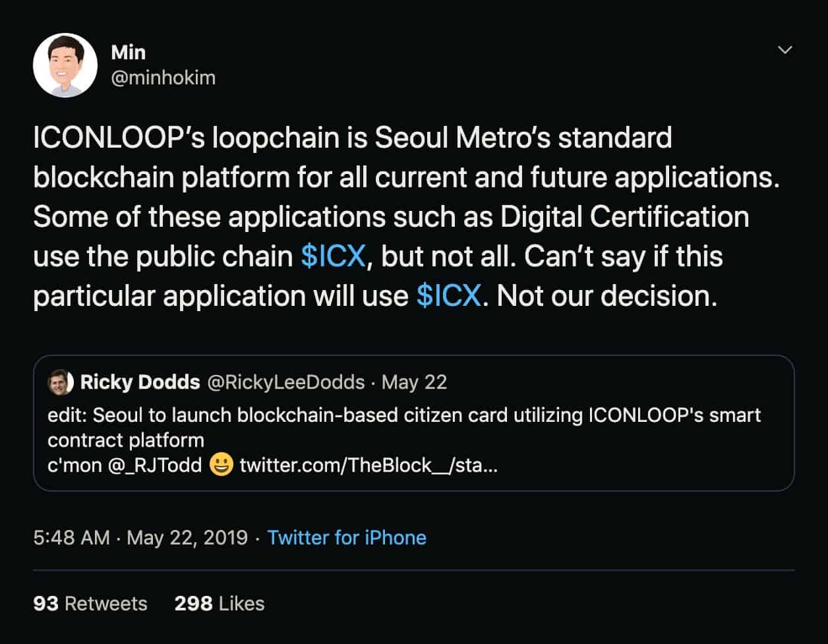Click the smiling emoji in the quoted tweet
The width and height of the screenshot is (828, 644).
click(222, 466)
